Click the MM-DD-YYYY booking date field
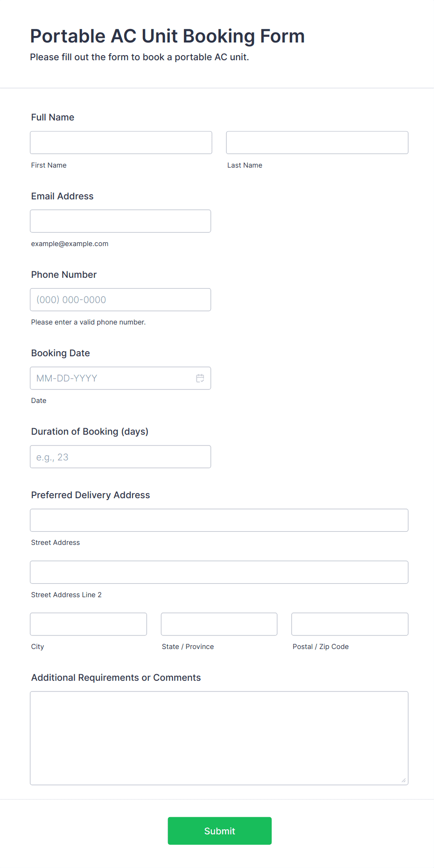Image resolution: width=434 pixels, height=868 pixels. pos(111,378)
